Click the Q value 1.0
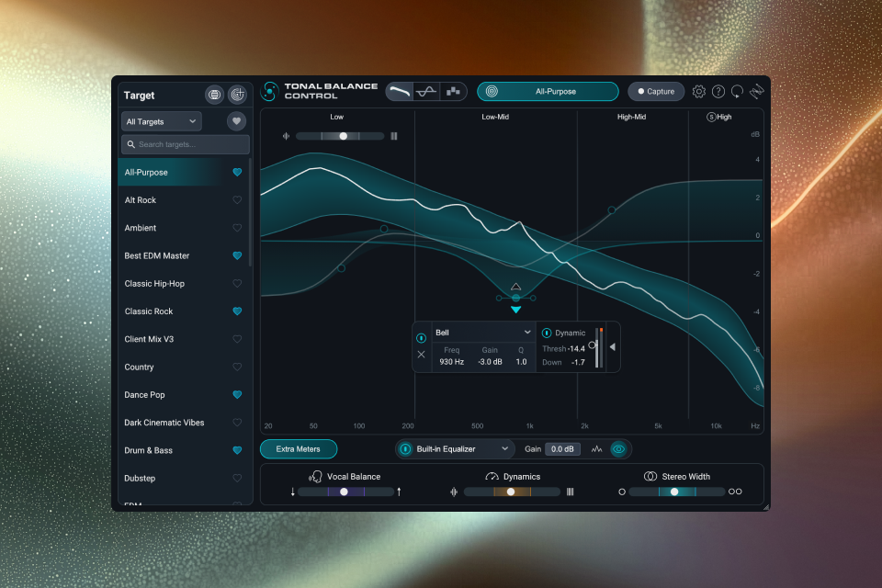This screenshot has width=882, height=588. click(x=522, y=362)
